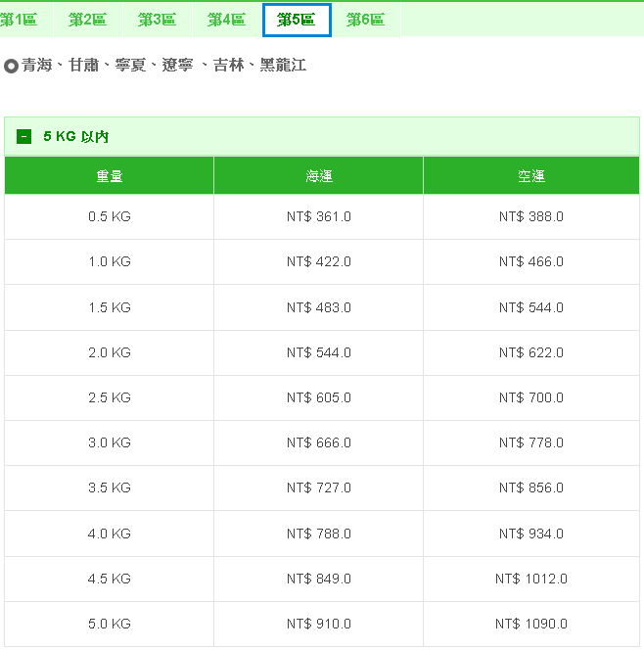Click the 重量 column header
Screen dimensions: 644x650
pyautogui.click(x=109, y=176)
